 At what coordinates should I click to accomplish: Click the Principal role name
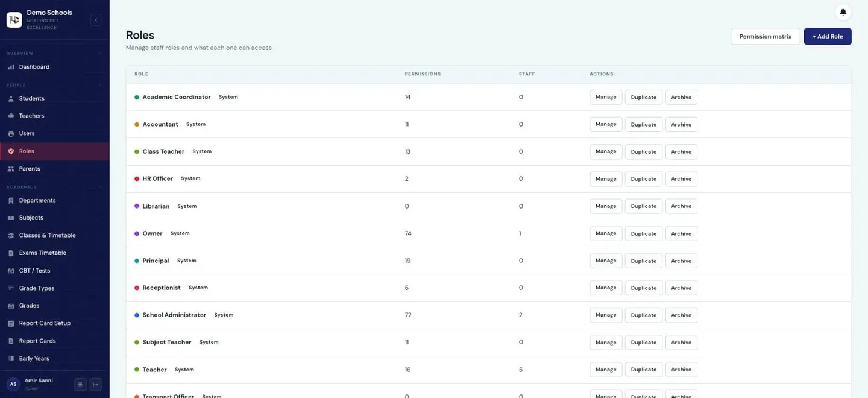coord(156,261)
